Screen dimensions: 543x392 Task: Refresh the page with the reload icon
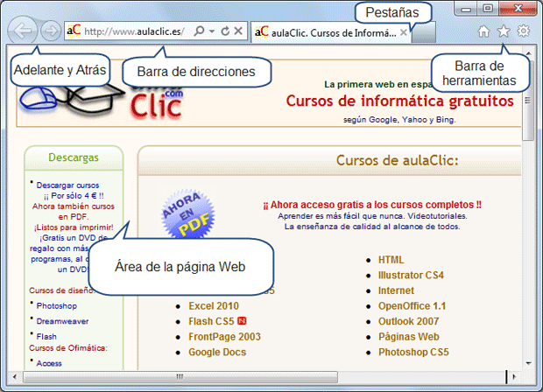[x=225, y=31]
